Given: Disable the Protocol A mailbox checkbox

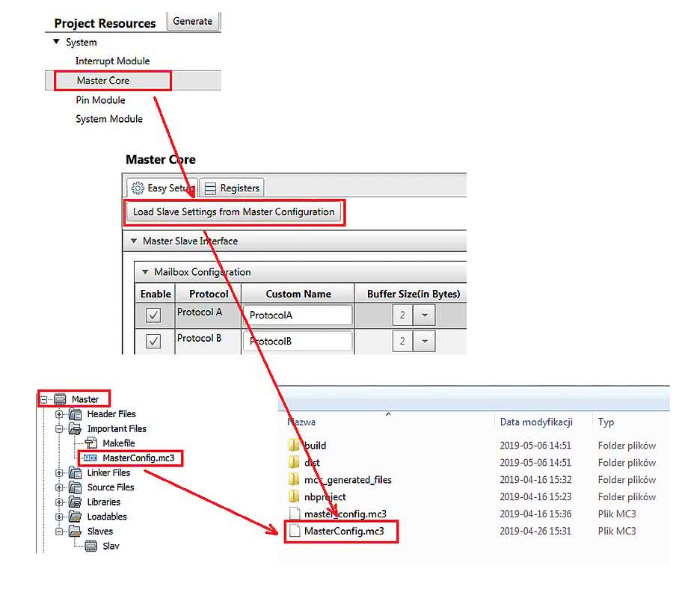Looking at the screenshot, I should click(x=153, y=315).
